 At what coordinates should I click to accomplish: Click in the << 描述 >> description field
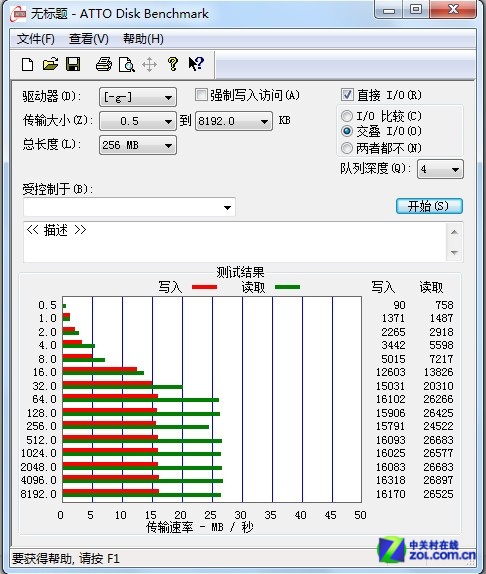coord(235,242)
